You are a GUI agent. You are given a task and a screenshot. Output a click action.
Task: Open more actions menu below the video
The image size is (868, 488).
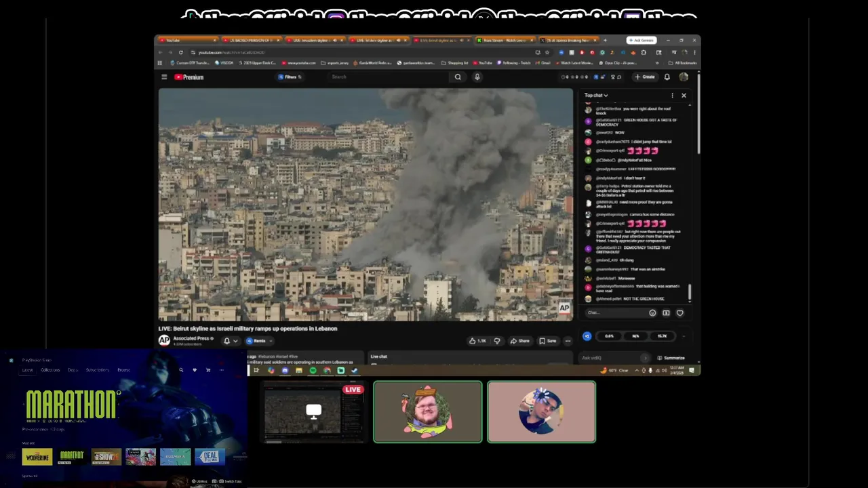[568, 341]
